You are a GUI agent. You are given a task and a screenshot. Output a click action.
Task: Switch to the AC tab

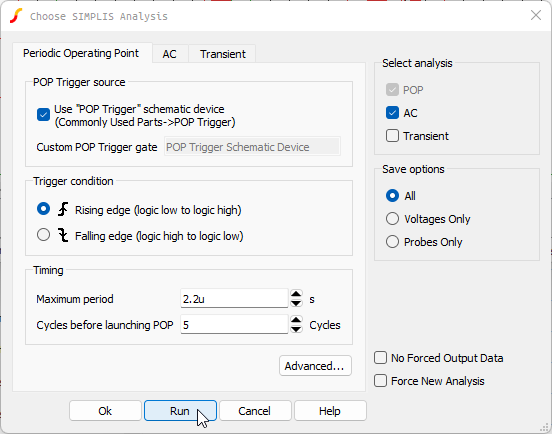coord(170,54)
